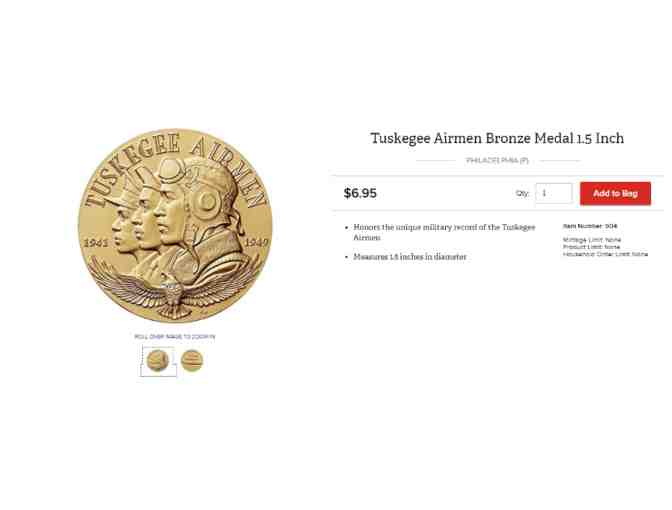Focus the Qty quantity input field
This screenshot has height=510, width=672.
point(554,193)
